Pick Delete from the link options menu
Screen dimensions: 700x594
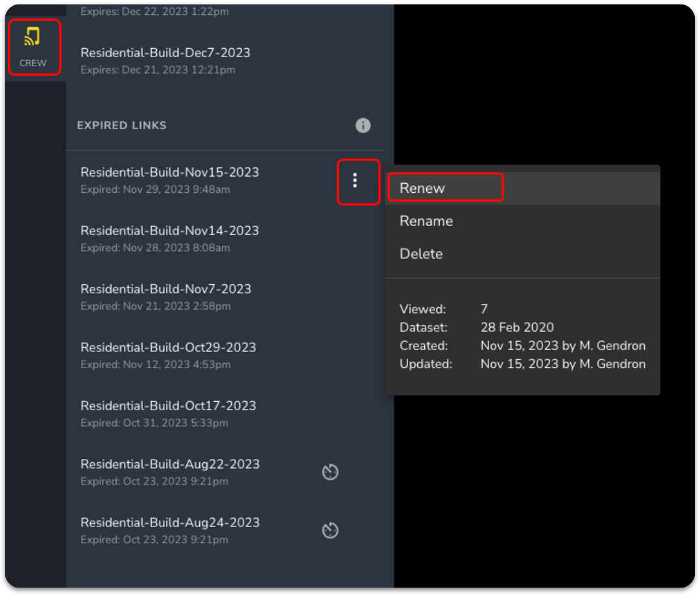point(421,254)
